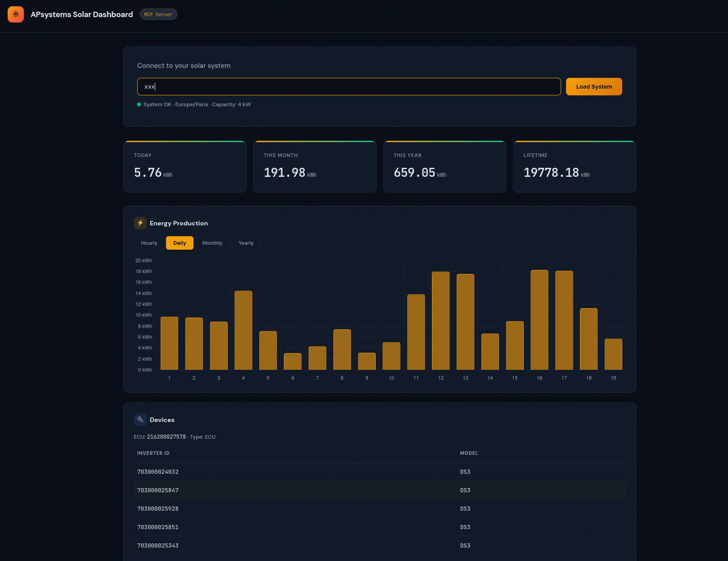Image resolution: width=728 pixels, height=561 pixels.
Task: Click the Today energy card
Action: coord(185,167)
